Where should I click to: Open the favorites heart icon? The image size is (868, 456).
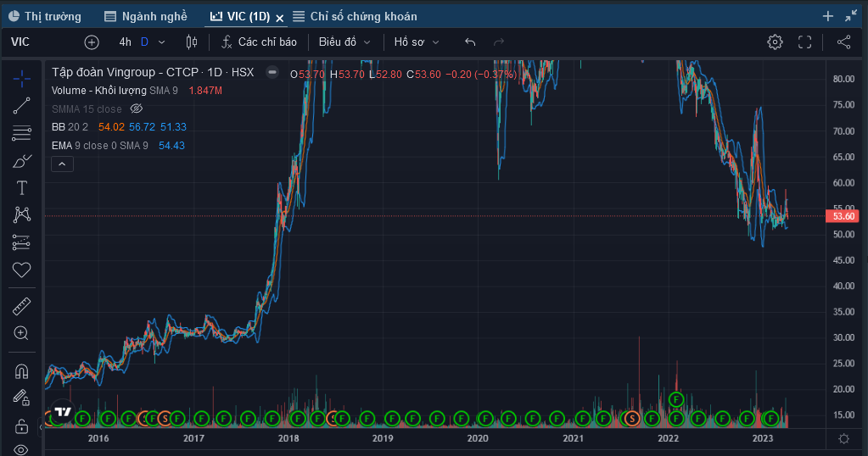pyautogui.click(x=21, y=270)
